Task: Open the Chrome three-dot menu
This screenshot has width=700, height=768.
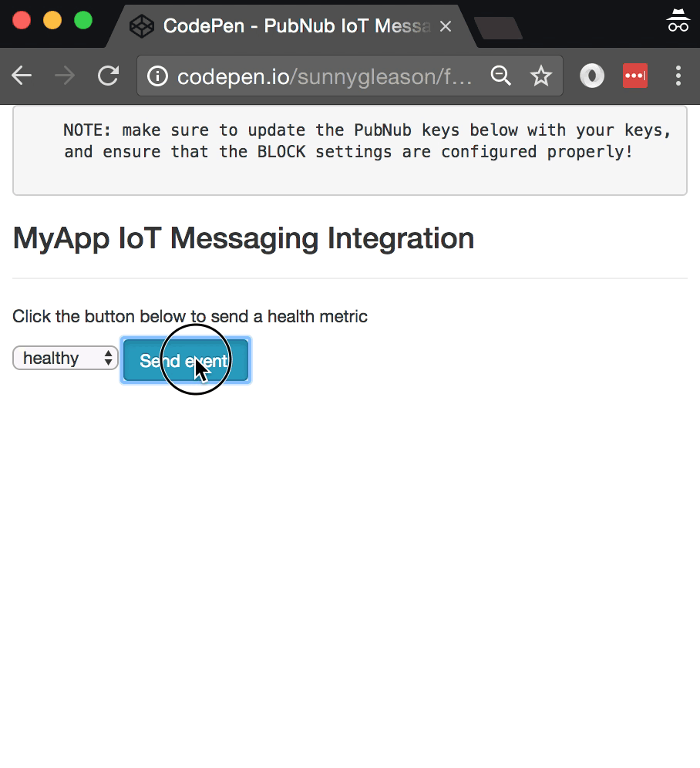Action: coord(678,76)
